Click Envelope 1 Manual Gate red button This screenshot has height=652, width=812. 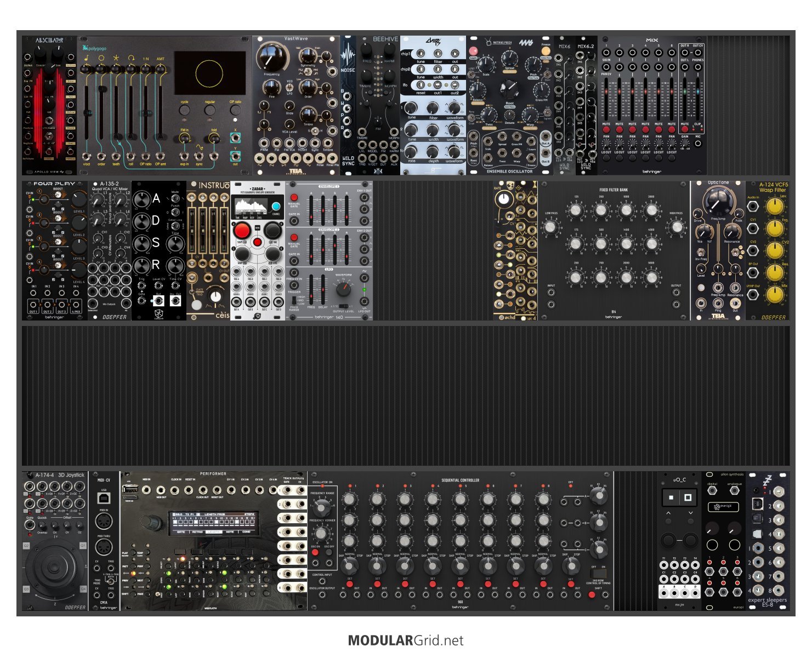point(294,197)
